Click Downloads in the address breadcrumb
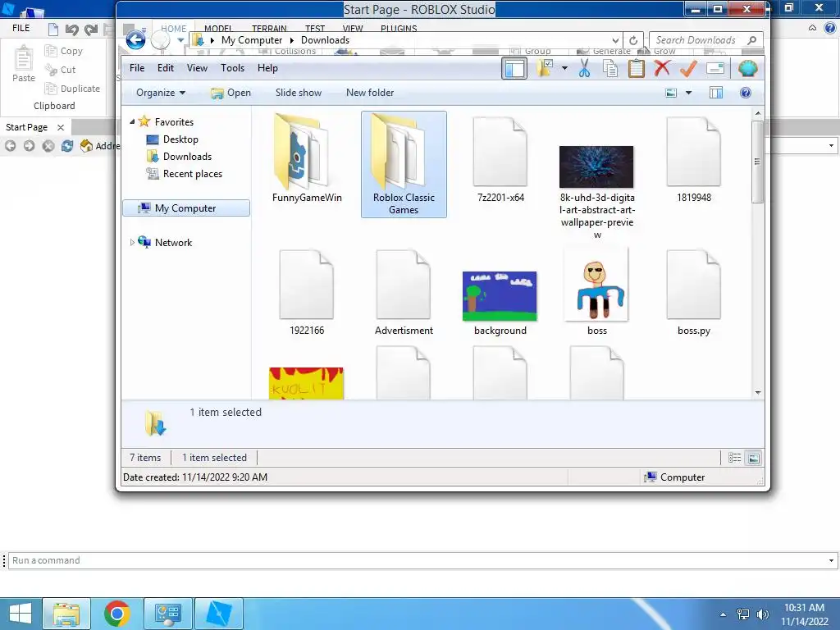 click(x=325, y=40)
